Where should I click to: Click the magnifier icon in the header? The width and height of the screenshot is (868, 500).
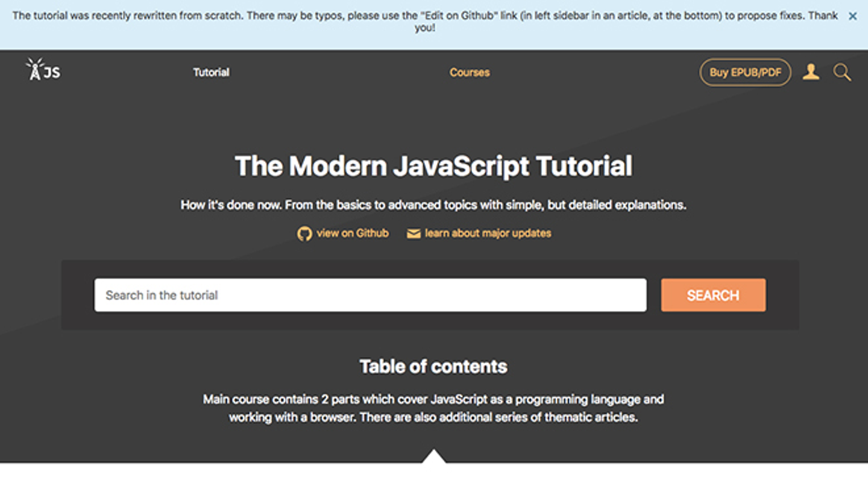click(x=842, y=73)
